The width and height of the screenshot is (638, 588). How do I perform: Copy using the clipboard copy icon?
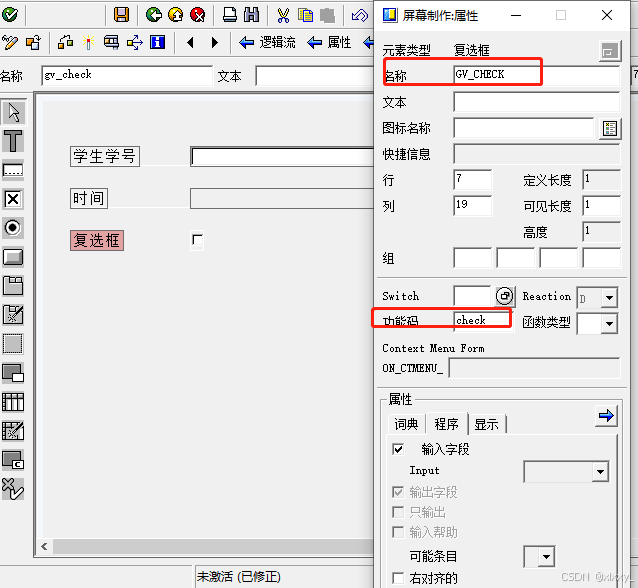(305, 15)
